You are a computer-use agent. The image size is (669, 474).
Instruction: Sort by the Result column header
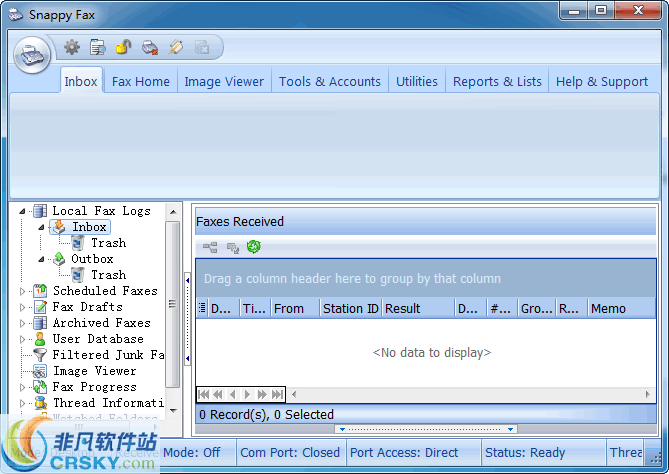click(418, 308)
